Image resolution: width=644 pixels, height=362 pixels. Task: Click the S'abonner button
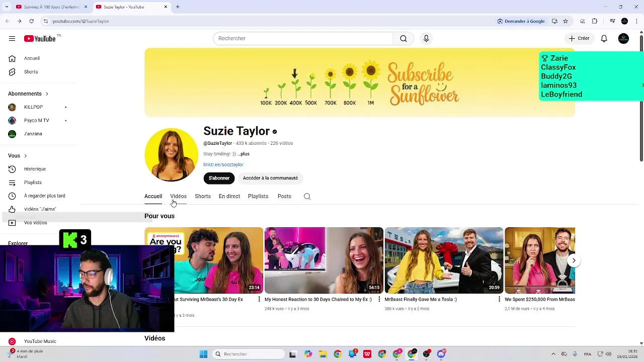[x=219, y=178]
